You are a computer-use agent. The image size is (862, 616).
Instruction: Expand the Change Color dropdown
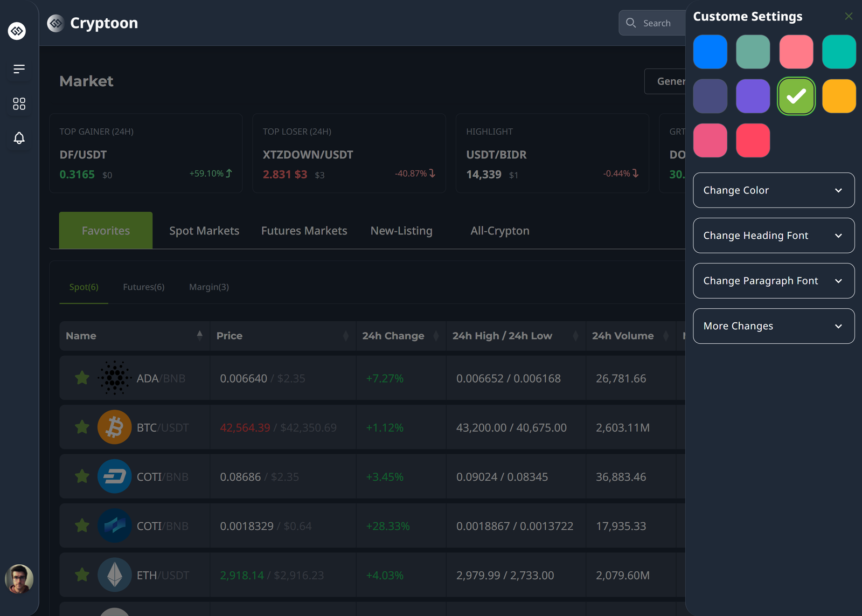coord(773,190)
